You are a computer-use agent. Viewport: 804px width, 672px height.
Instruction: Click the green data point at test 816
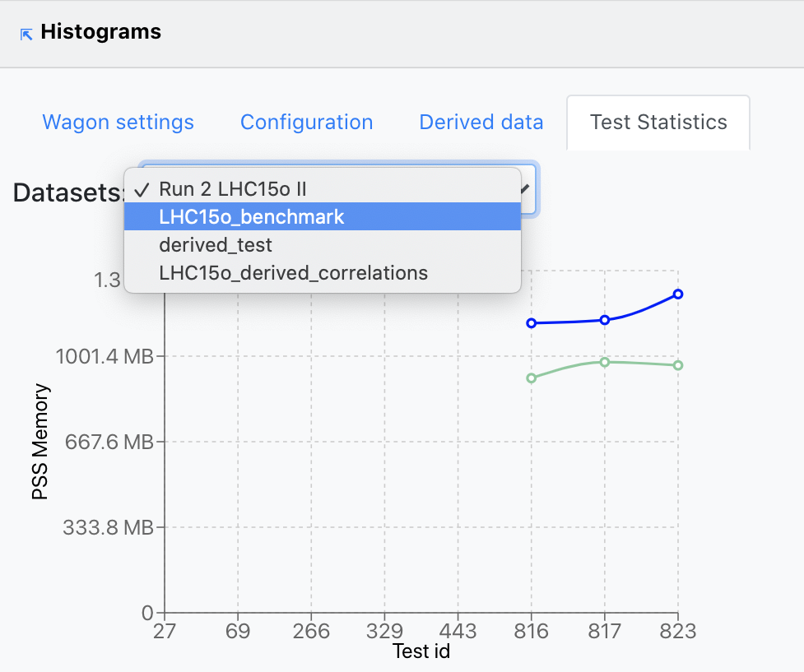[532, 378]
